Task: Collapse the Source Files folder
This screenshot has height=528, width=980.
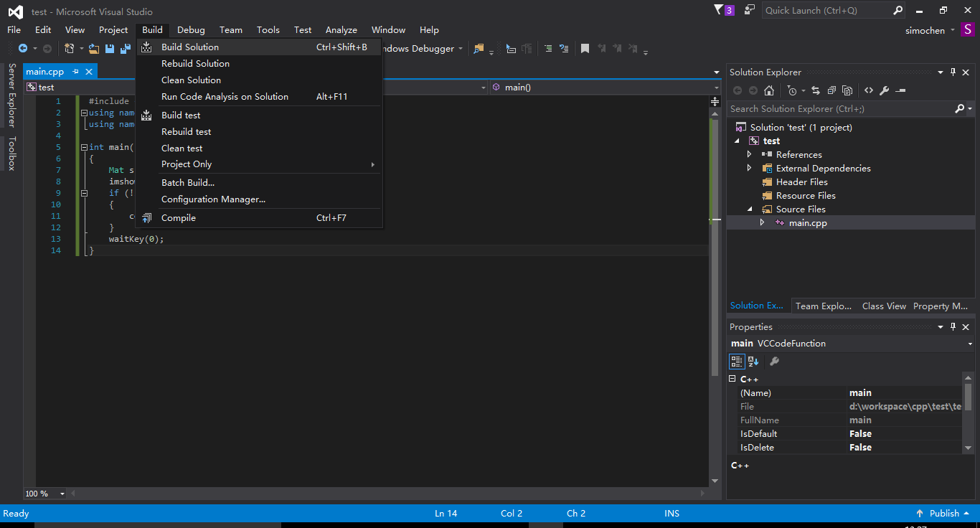Action: point(750,209)
